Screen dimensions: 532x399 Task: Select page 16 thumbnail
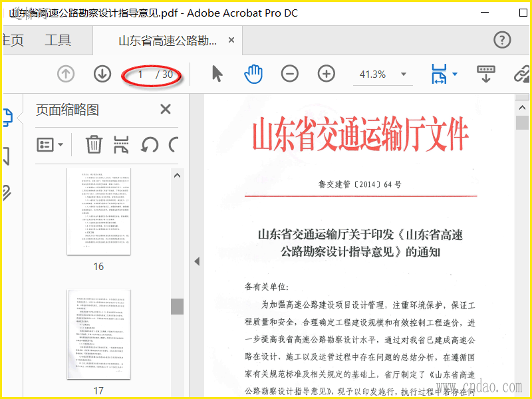coord(98,211)
